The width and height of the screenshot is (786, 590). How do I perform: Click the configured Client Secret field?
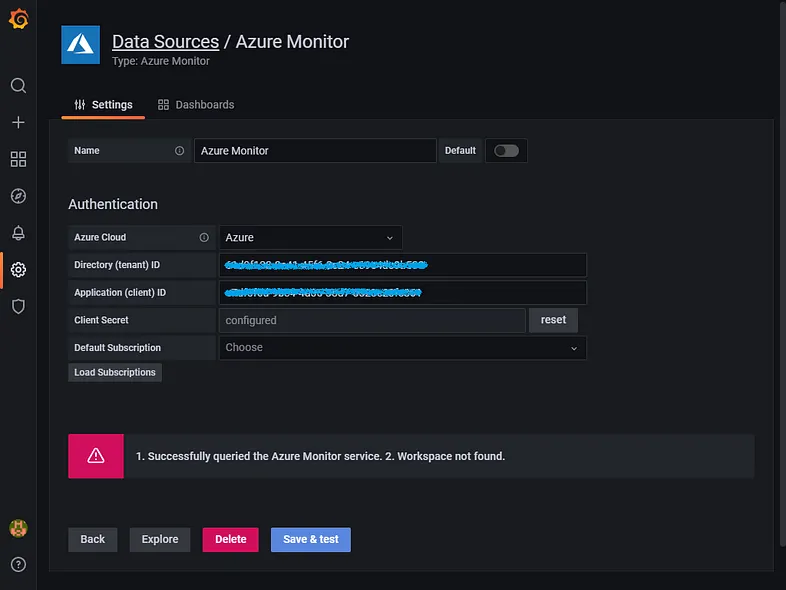coord(372,320)
